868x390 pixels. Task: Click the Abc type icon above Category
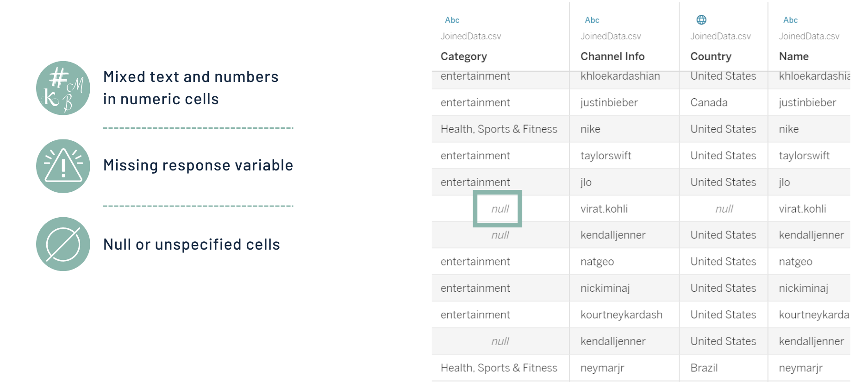[x=452, y=20]
